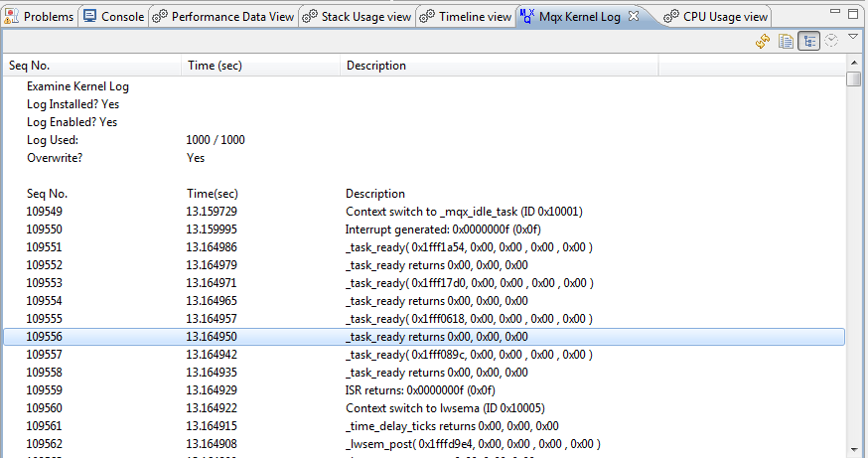Toggle the tree layout view button
The image size is (868, 458).
808,41
